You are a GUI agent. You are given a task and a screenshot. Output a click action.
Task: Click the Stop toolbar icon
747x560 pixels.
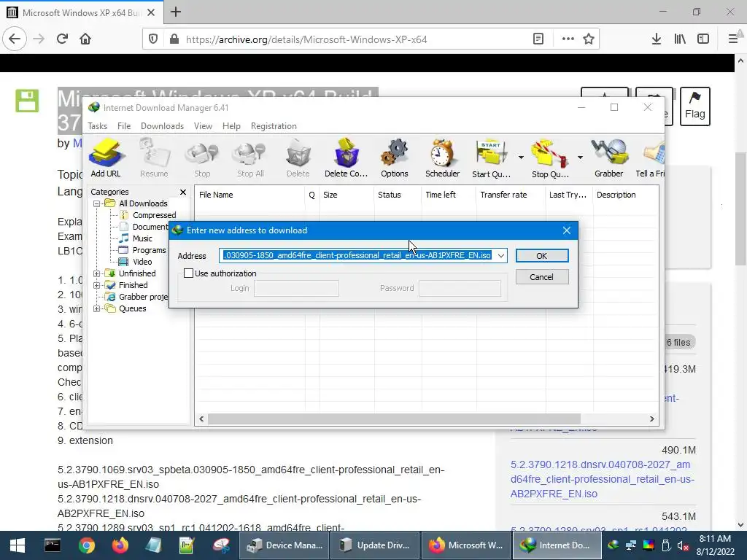(x=202, y=158)
